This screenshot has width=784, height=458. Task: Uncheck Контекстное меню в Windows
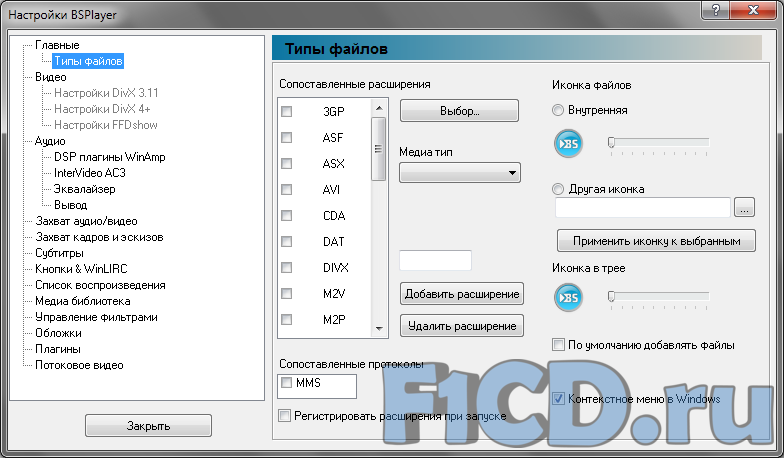558,398
